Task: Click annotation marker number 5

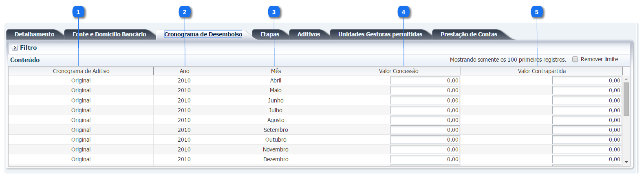Action: (537, 12)
